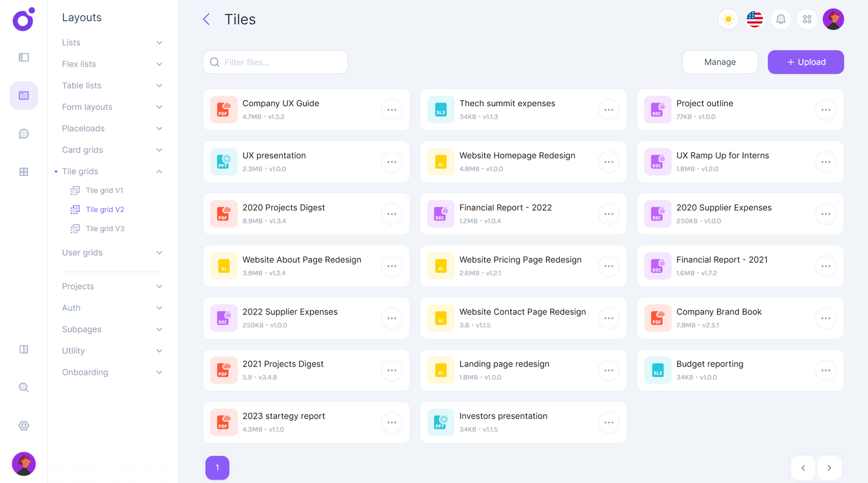Open the notifications bell
Image resolution: width=868 pixels, height=483 pixels.
pyautogui.click(x=780, y=19)
